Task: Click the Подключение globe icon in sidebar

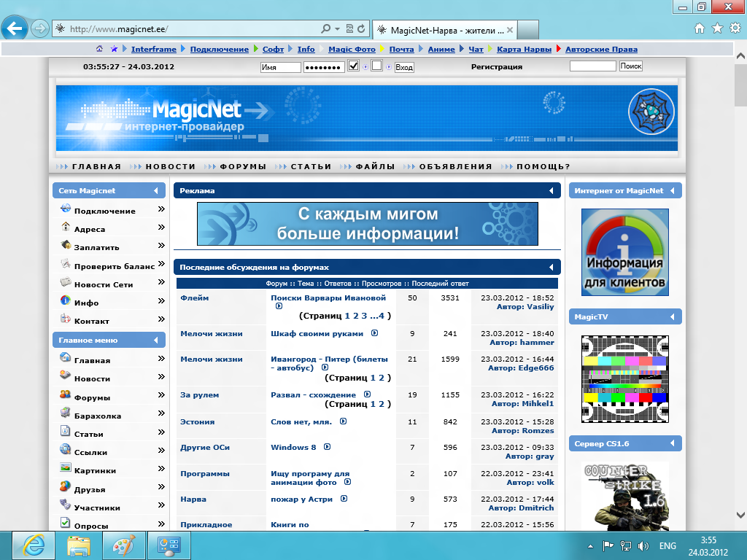Action: click(x=65, y=209)
